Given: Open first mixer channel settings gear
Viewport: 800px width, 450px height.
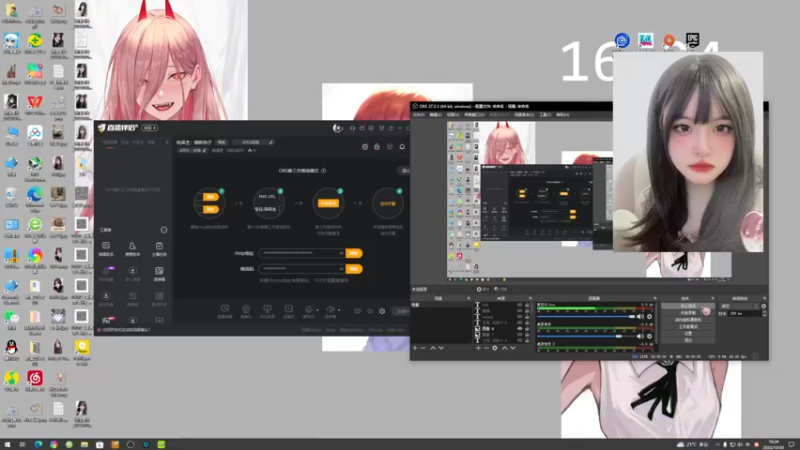Looking at the screenshot, I should tap(649, 317).
